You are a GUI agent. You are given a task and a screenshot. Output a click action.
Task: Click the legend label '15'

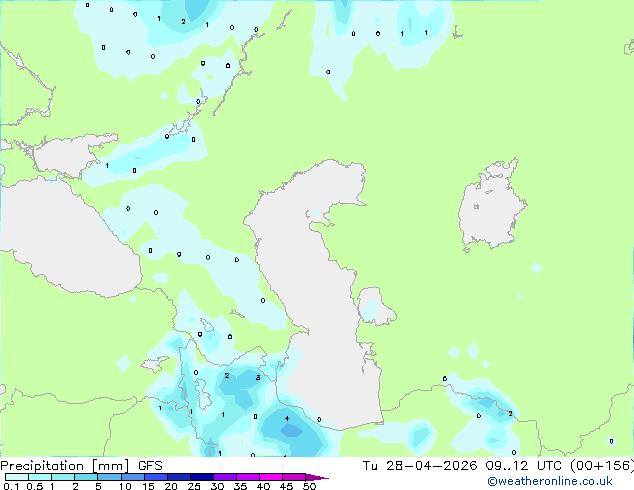tap(148, 486)
